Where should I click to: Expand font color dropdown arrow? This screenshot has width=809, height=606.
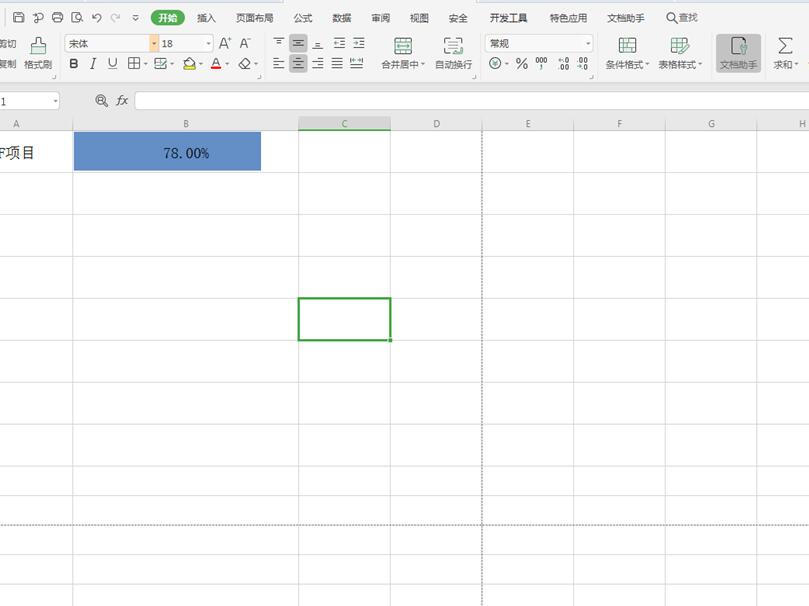(227, 64)
